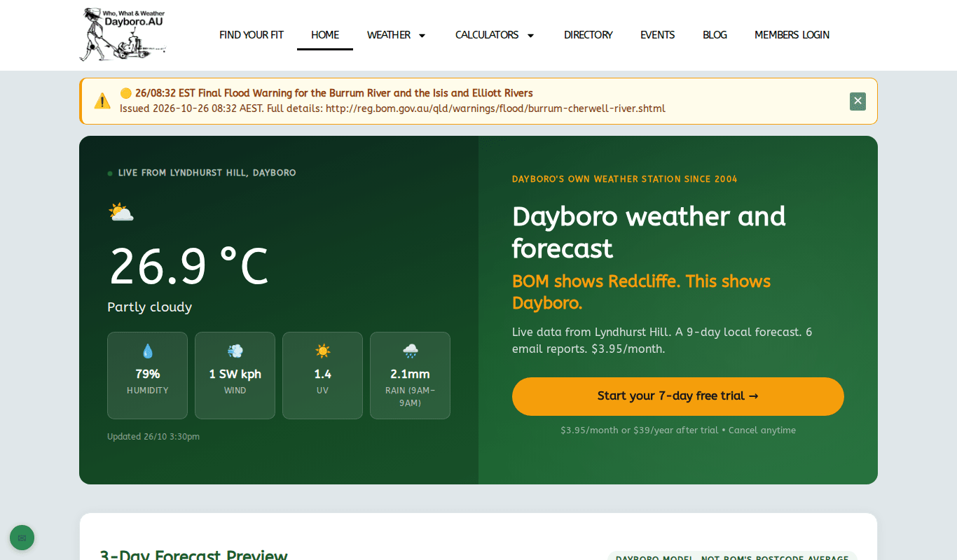Click the partly cloudy weather icon
This screenshot has width=957, height=560.
click(x=121, y=212)
